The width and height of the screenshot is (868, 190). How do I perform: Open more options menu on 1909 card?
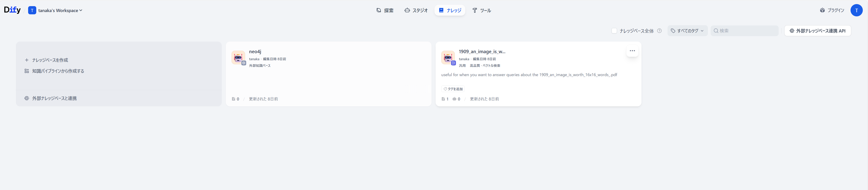click(632, 51)
